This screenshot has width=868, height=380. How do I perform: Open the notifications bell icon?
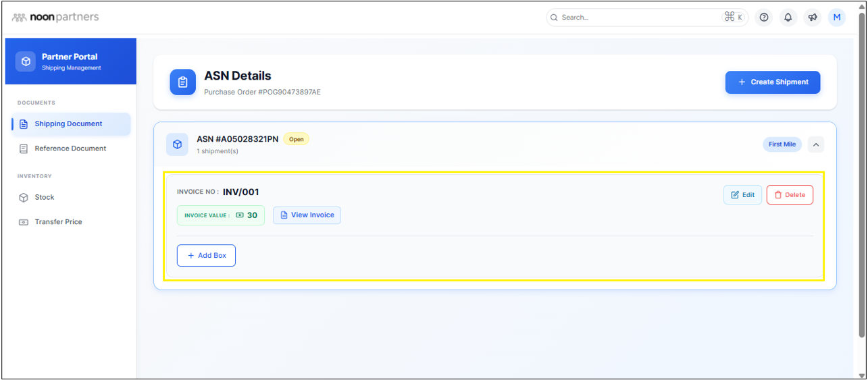tap(788, 18)
